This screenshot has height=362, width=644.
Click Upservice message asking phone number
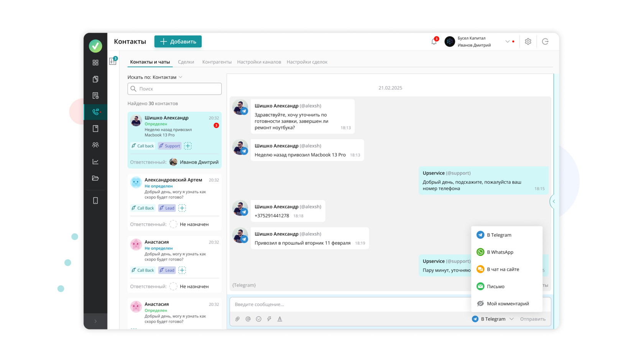483,180
